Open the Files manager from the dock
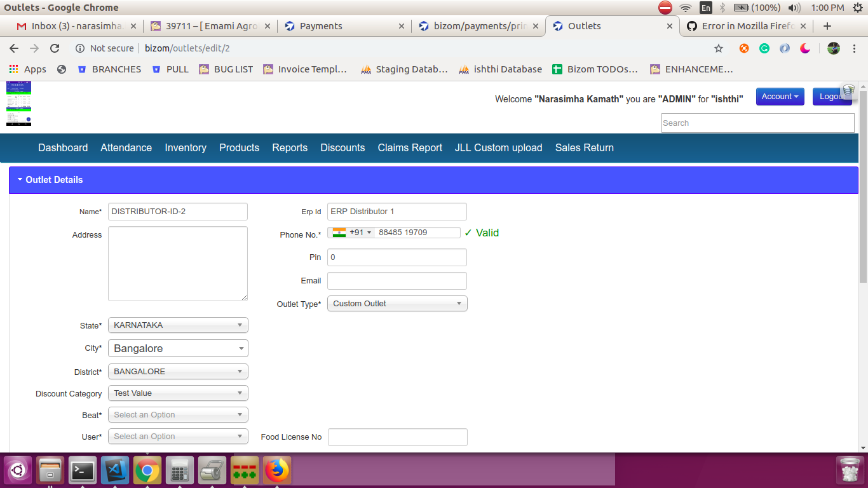 coord(50,471)
